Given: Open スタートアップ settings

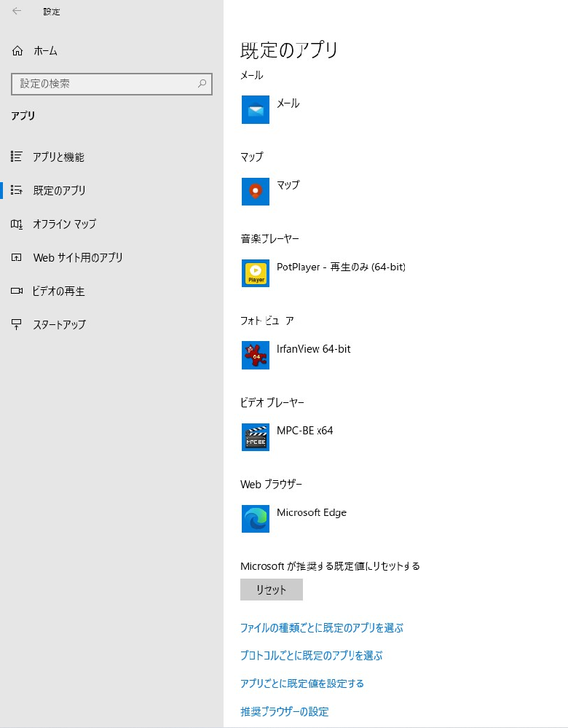Looking at the screenshot, I should pos(59,324).
